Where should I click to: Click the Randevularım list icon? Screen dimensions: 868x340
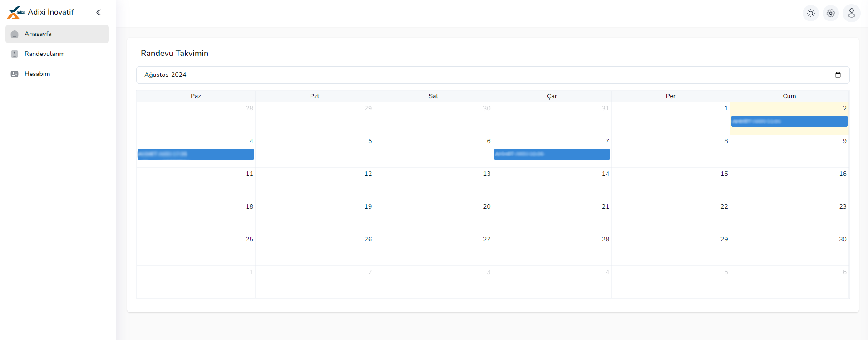tap(15, 54)
